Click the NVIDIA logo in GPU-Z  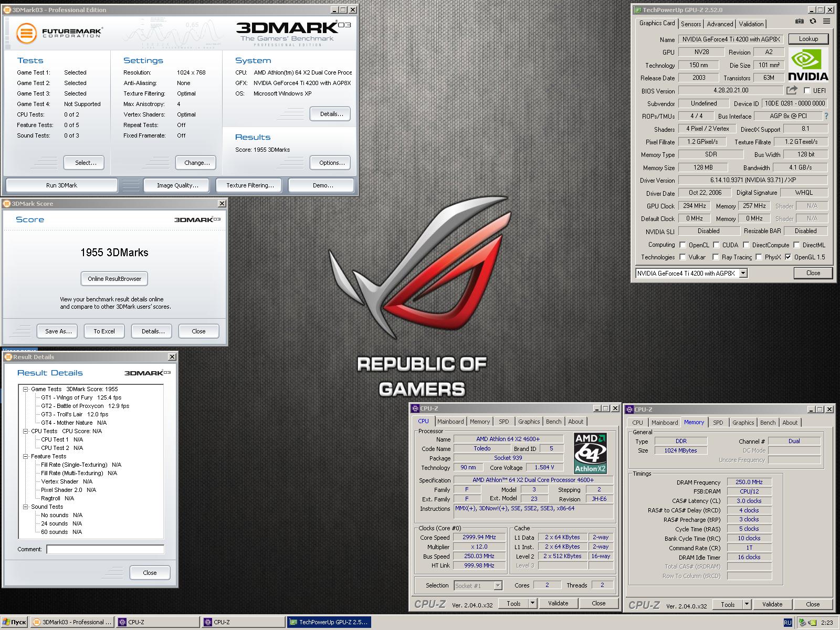pyautogui.click(x=808, y=64)
